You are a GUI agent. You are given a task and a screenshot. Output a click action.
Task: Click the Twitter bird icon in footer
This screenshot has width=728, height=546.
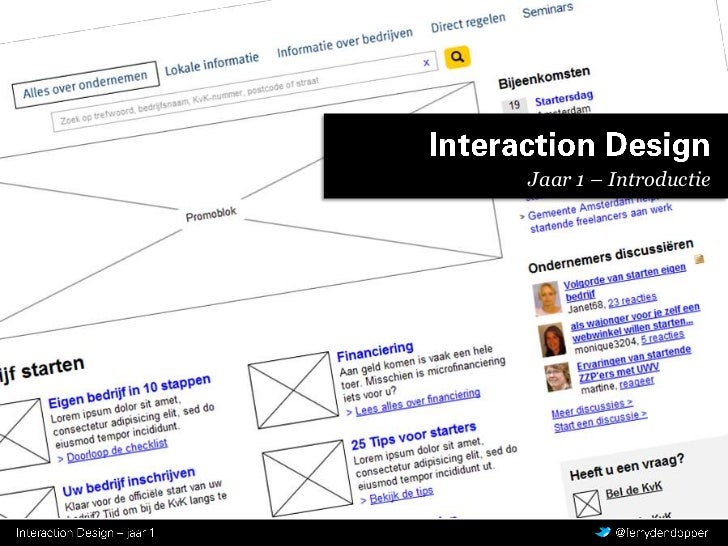point(603,532)
